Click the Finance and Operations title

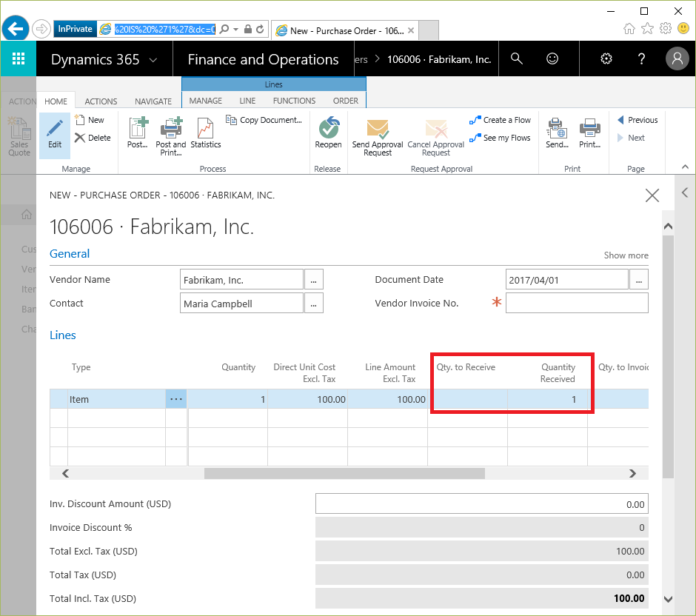tap(263, 59)
